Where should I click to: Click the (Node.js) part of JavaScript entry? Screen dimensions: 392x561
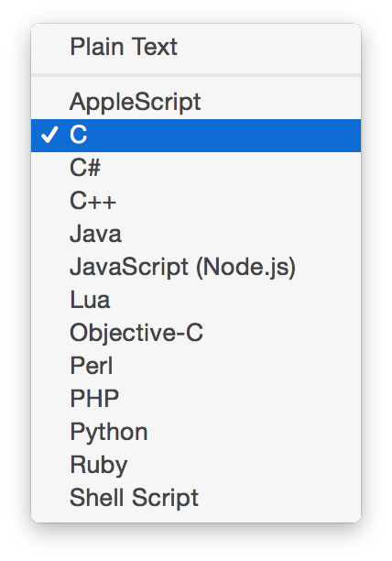click(245, 268)
